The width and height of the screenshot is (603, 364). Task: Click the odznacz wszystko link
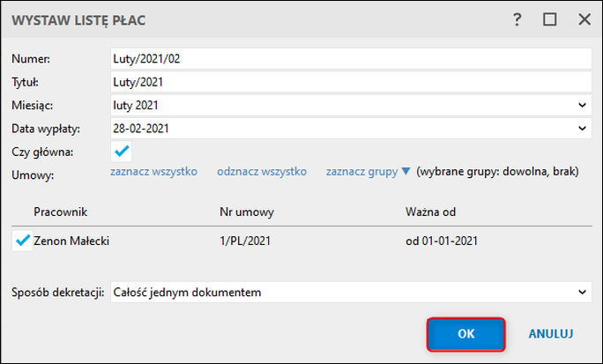tap(262, 172)
